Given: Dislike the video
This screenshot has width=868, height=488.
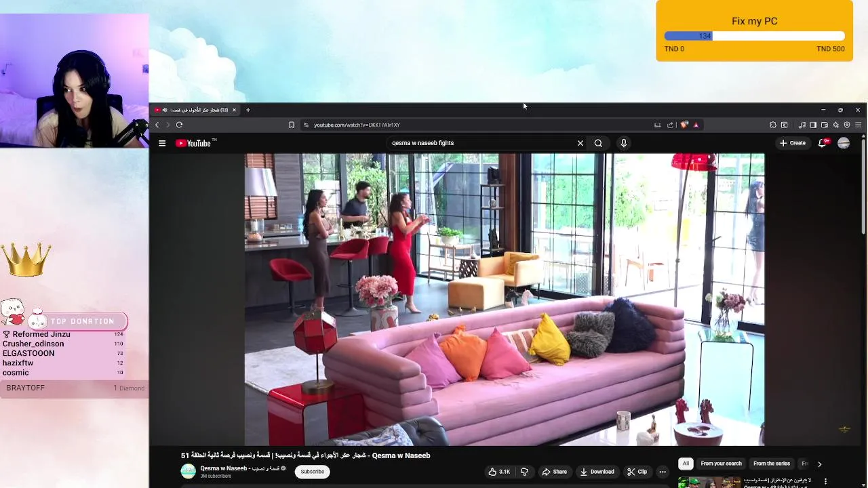Looking at the screenshot, I should click(x=524, y=472).
